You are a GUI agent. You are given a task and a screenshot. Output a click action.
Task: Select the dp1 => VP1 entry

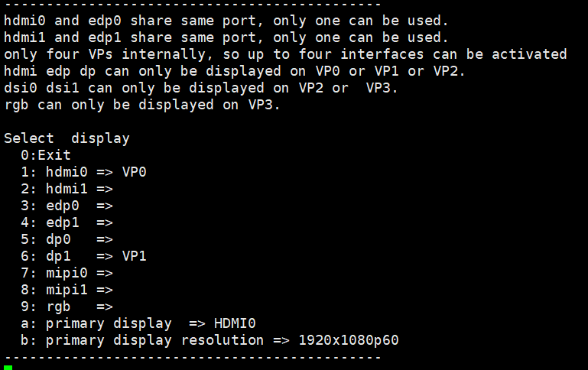[x=83, y=256]
